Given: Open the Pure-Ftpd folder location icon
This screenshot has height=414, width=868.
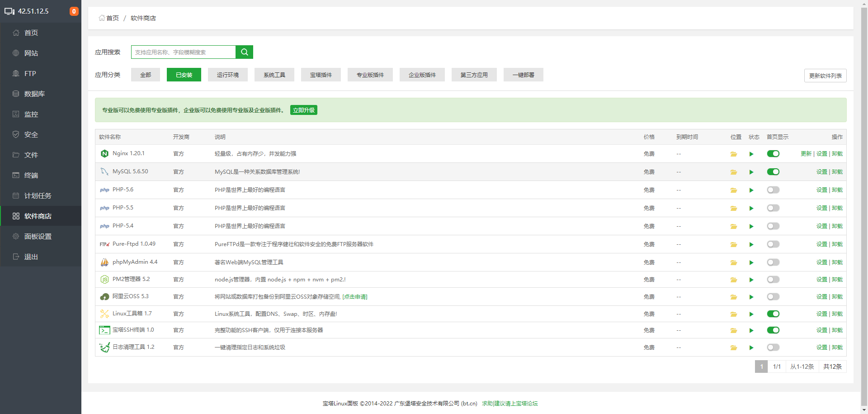Looking at the screenshot, I should (x=733, y=245).
